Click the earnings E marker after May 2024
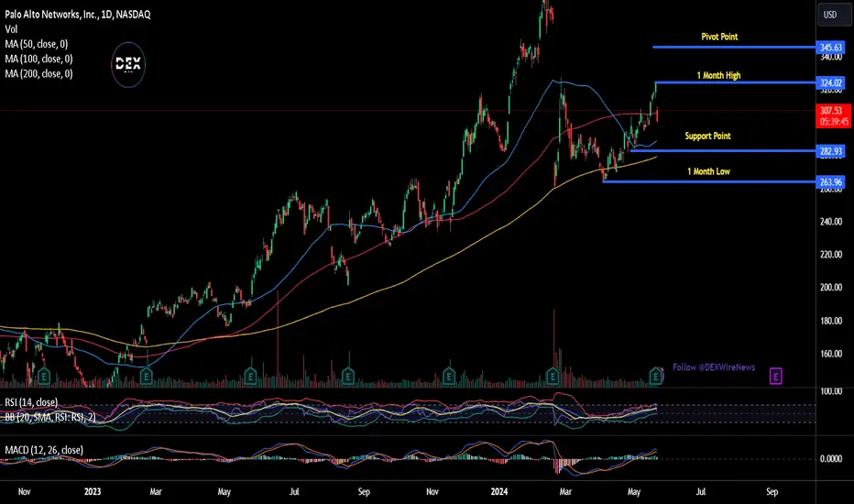The image size is (854, 504). pos(656,376)
